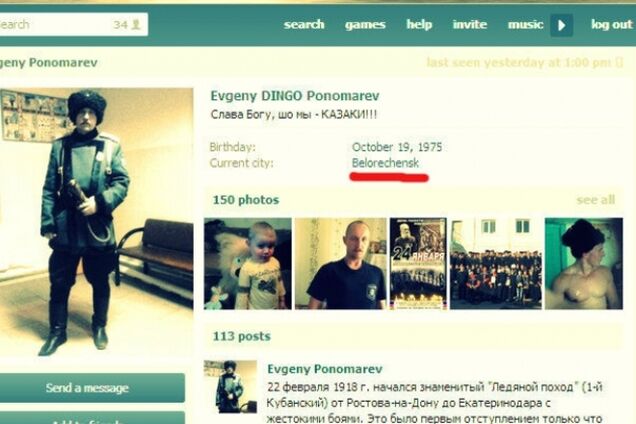Viewport: 636px width, 424px height.
Task: Open post author Evgeny Ponomarev link
Action: click(324, 369)
